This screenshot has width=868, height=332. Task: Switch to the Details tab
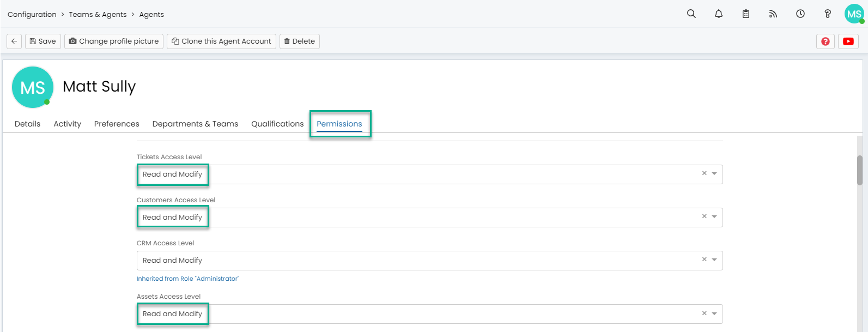tap(27, 124)
